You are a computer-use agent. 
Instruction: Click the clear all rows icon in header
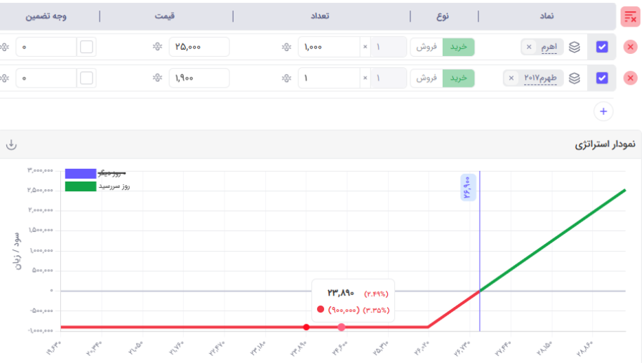tap(630, 17)
